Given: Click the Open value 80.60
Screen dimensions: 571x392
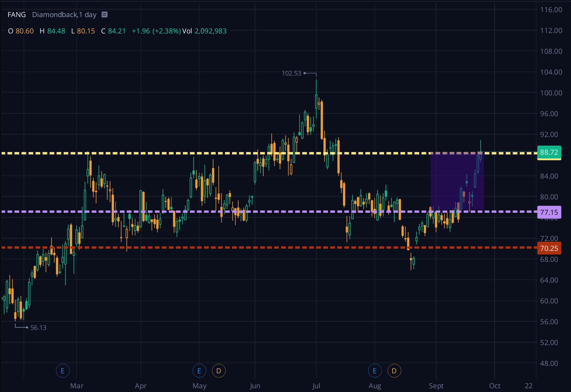Looking at the screenshot, I should pyautogui.click(x=25, y=31).
